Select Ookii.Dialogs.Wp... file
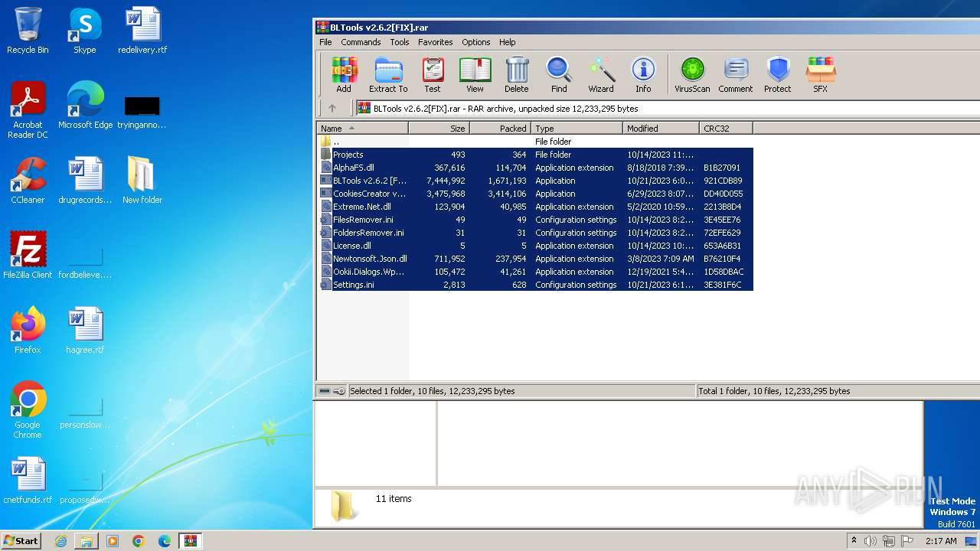The width and height of the screenshot is (980, 551). click(x=535, y=272)
